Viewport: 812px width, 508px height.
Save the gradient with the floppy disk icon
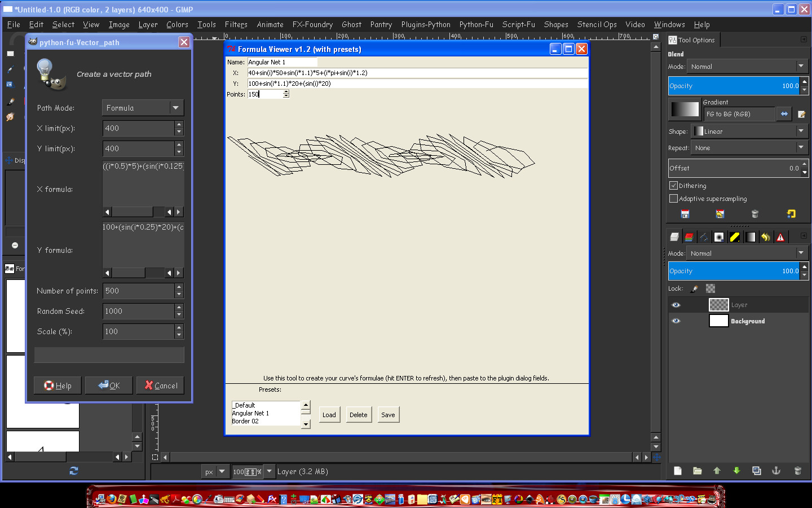(685, 214)
